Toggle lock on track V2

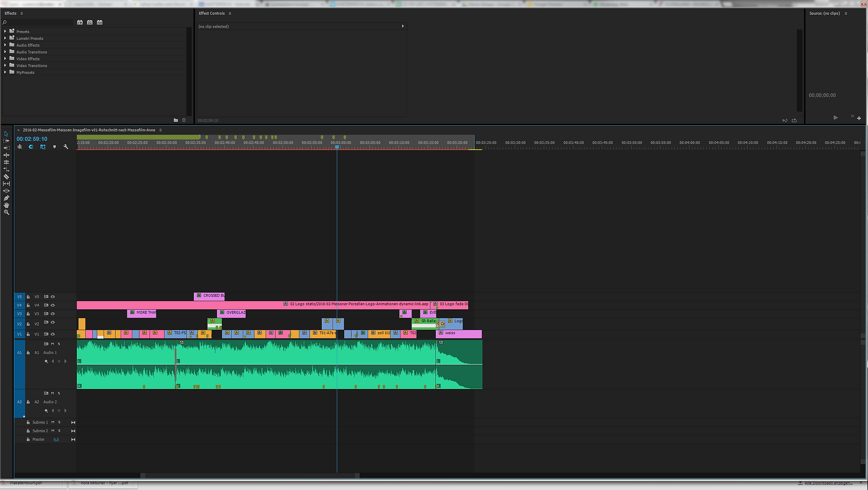(28, 324)
